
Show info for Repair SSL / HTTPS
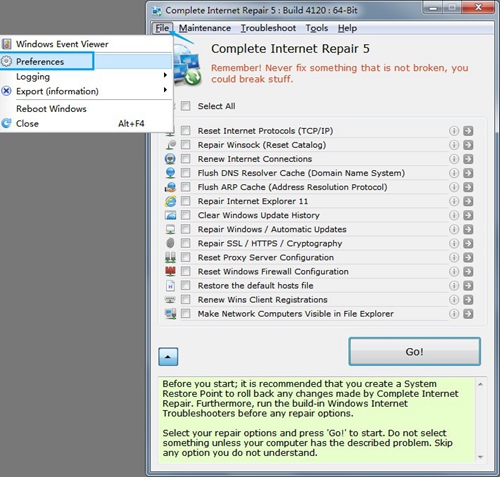pos(454,243)
